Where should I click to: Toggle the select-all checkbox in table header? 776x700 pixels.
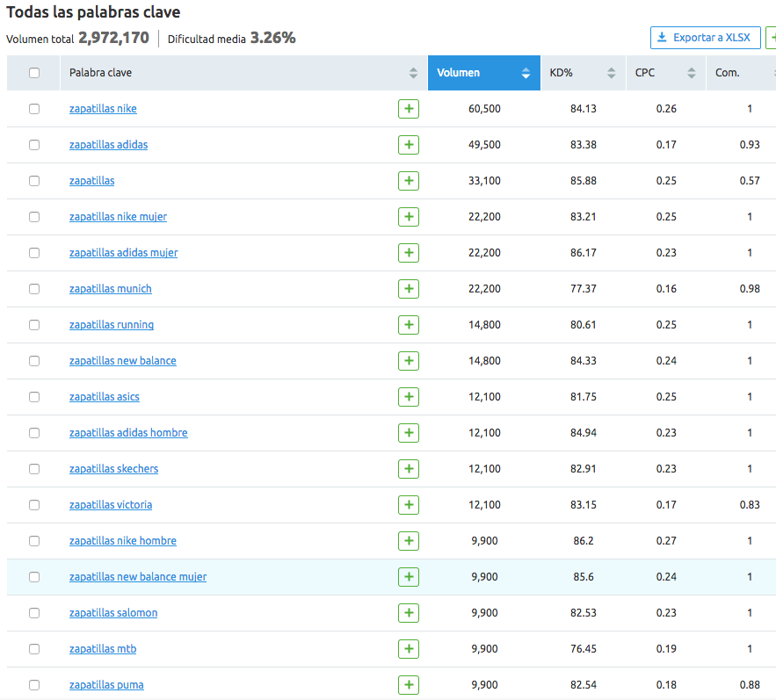(x=34, y=73)
